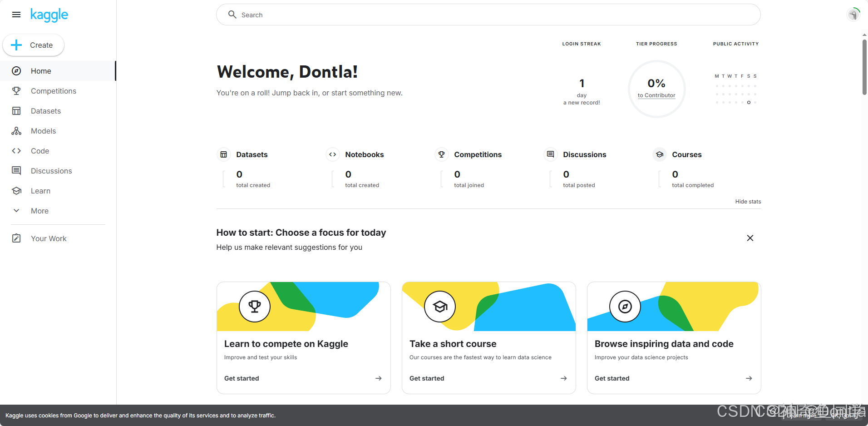This screenshot has height=426, width=868.
Task: Click the Take a short course title
Action: (x=453, y=344)
